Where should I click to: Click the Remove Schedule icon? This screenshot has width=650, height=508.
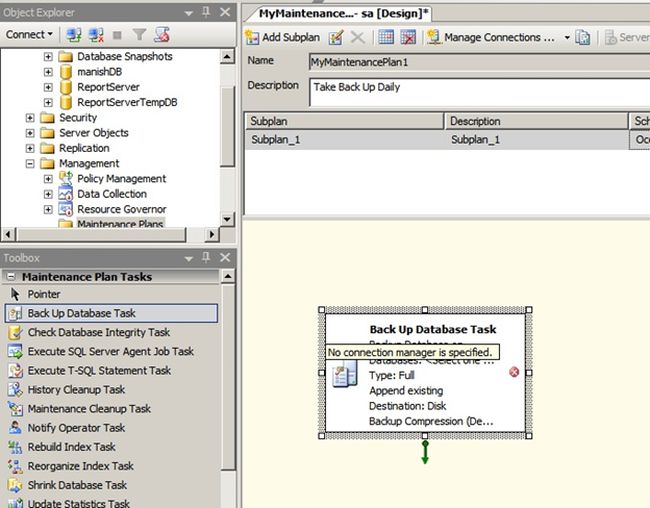tap(408, 37)
